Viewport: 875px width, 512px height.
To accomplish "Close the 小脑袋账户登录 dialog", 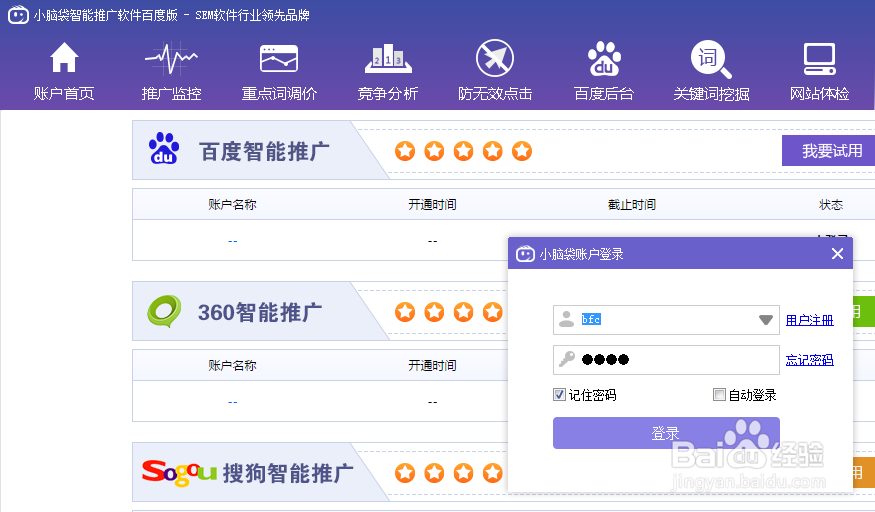I will (837, 254).
